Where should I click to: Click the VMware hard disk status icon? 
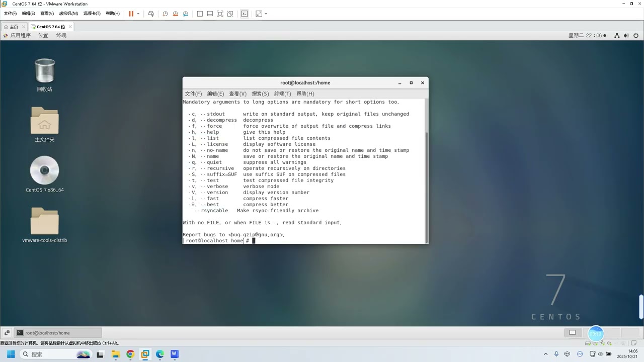point(588,343)
